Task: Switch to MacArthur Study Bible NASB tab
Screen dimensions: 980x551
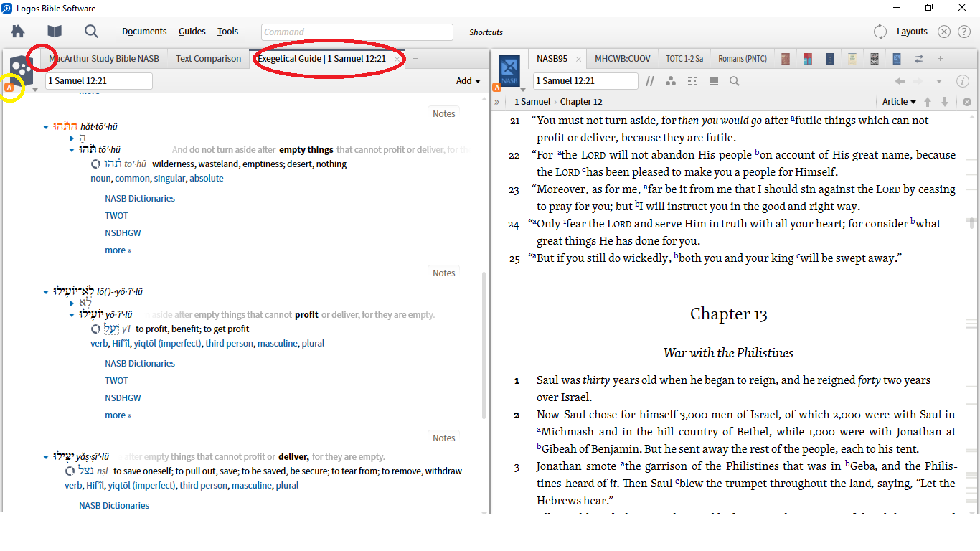Action: pos(104,59)
